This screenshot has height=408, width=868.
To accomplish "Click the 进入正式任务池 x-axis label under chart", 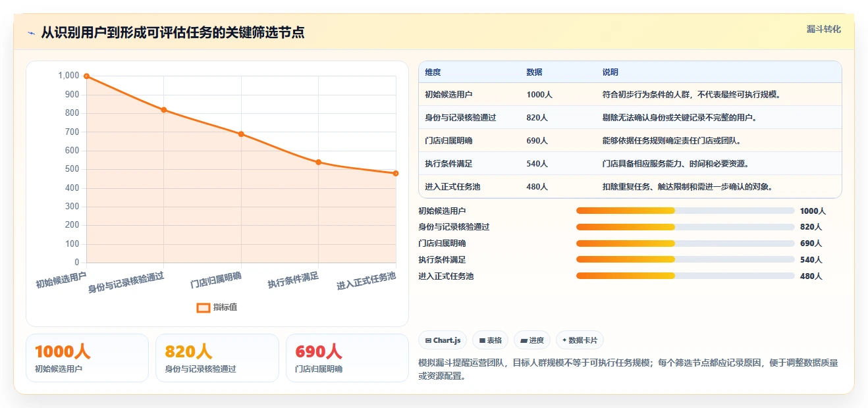I will tap(366, 281).
